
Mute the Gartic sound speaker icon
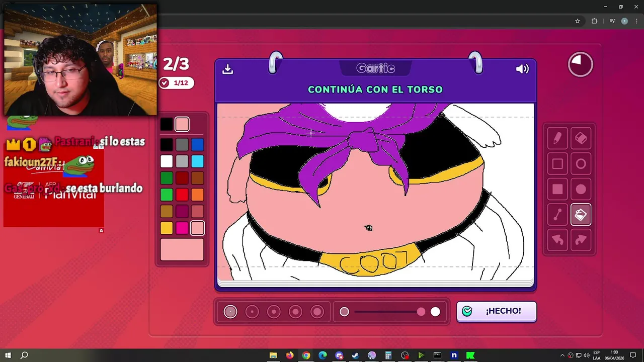[522, 69]
